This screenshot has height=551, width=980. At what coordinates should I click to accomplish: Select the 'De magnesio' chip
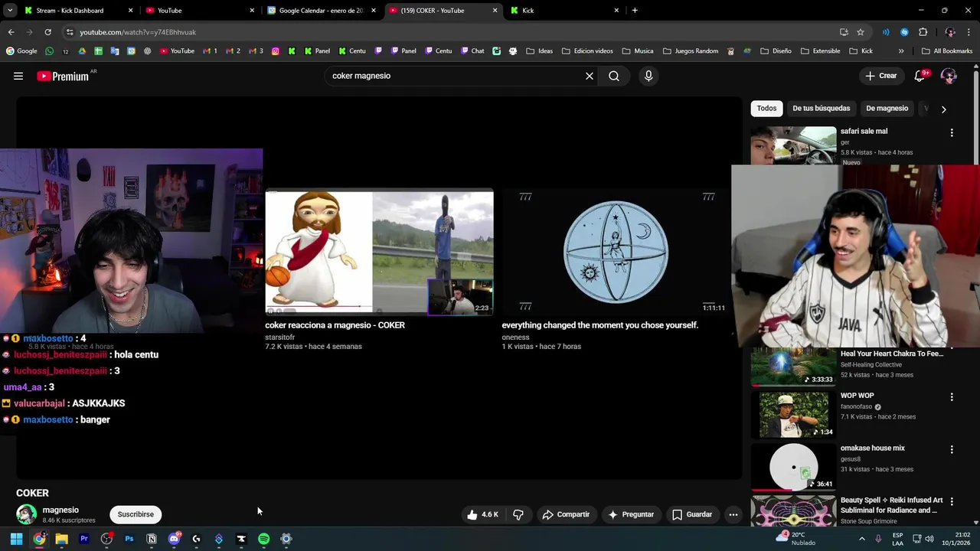click(887, 109)
